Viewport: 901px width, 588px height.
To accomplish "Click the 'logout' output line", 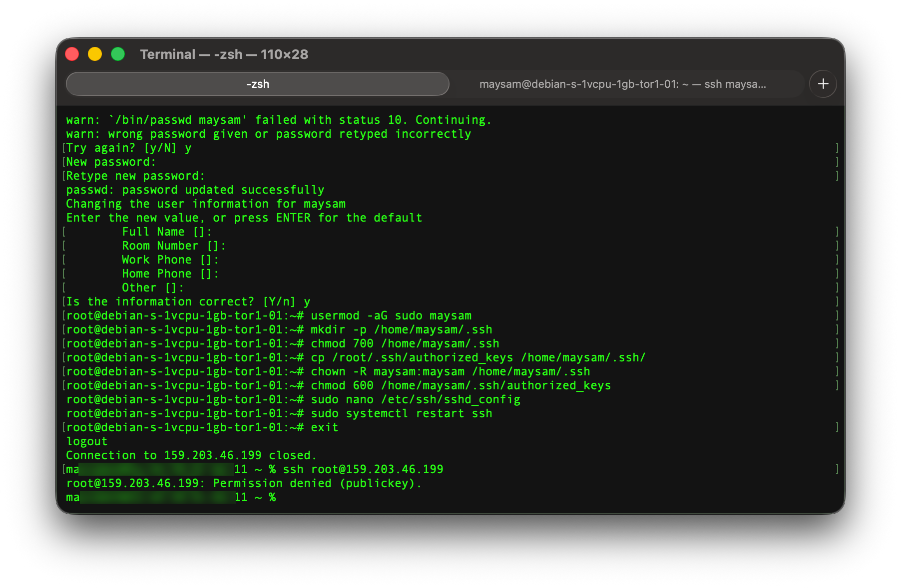I will [87, 442].
